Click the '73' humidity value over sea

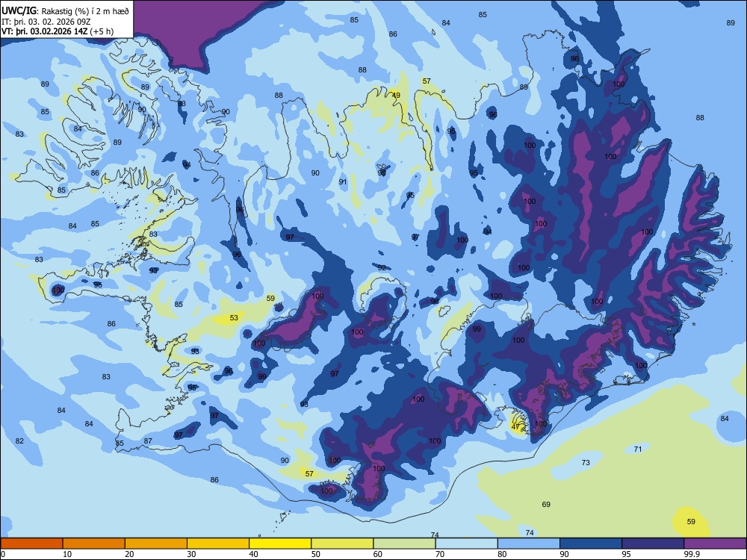click(586, 462)
